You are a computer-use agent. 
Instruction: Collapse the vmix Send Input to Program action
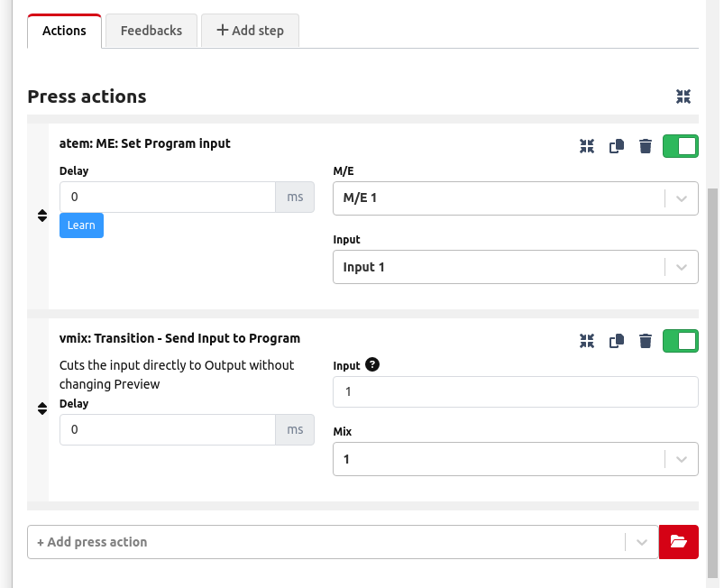pos(587,341)
